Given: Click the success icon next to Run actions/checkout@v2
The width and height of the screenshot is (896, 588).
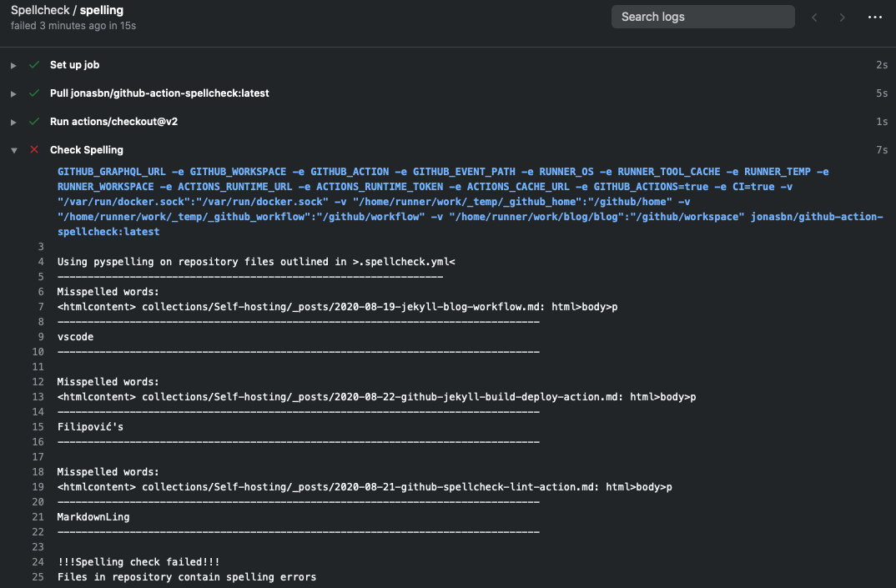Looking at the screenshot, I should 33,122.
